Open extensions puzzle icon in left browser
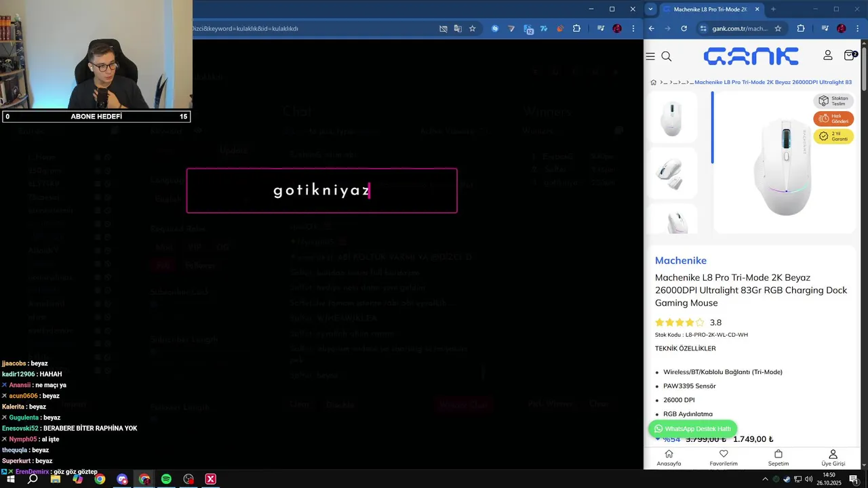The image size is (868, 488). (x=576, y=28)
